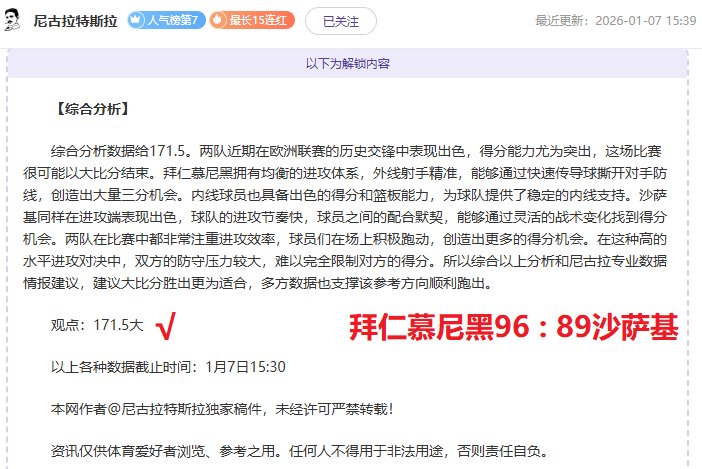702x469 pixels.
Task: Open author 尼古拉特斯拉's profile name
Action: point(75,20)
